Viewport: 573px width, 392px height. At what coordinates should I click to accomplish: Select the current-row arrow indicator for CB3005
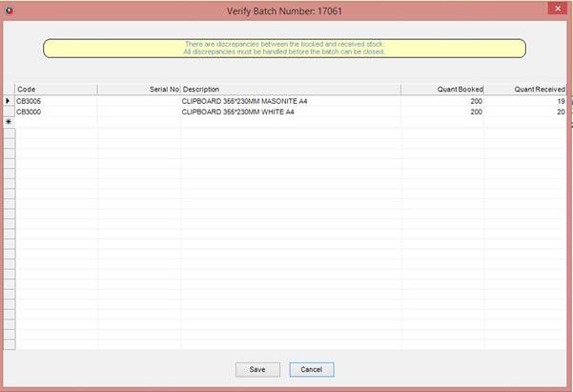click(8, 100)
